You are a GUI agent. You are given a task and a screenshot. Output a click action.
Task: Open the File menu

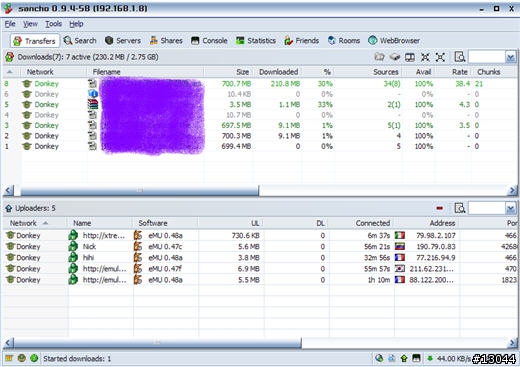[x=10, y=24]
